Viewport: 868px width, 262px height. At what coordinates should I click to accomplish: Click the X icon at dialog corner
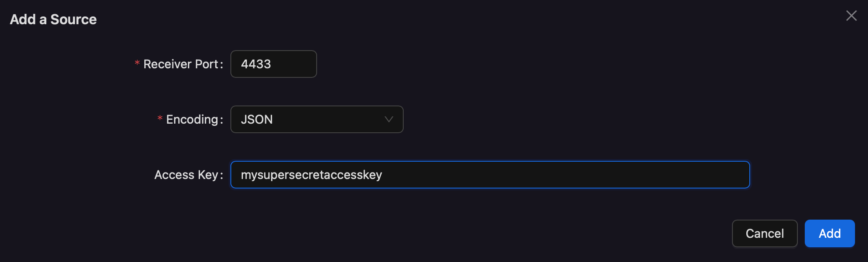tap(851, 16)
